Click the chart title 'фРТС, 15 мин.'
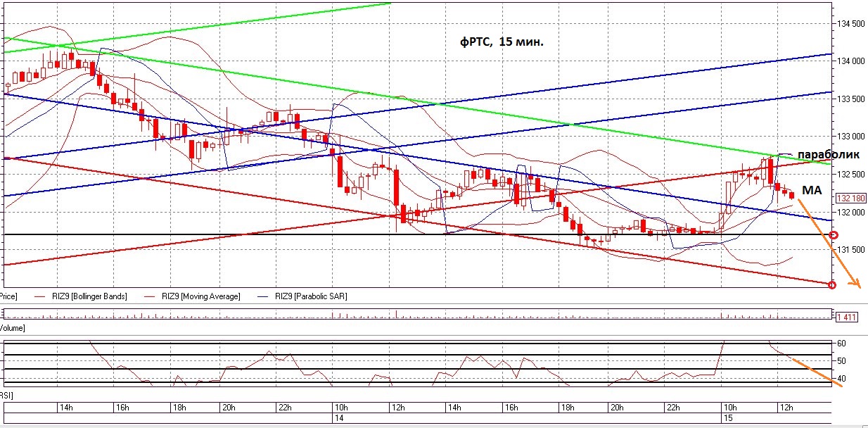 [502, 42]
